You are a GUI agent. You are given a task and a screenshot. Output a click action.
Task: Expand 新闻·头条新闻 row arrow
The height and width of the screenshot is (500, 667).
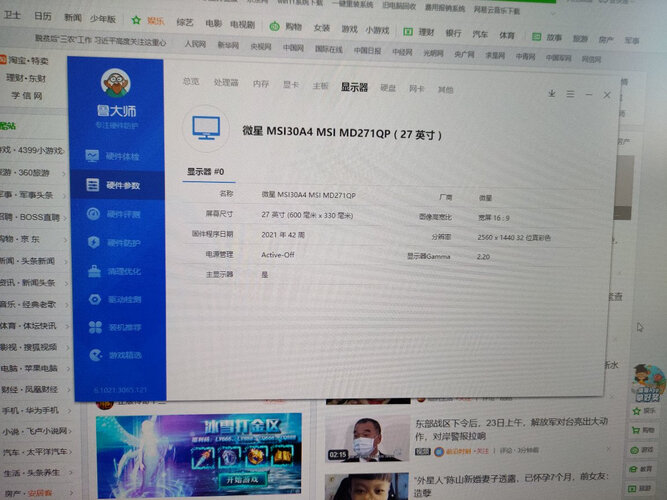click(x=66, y=262)
